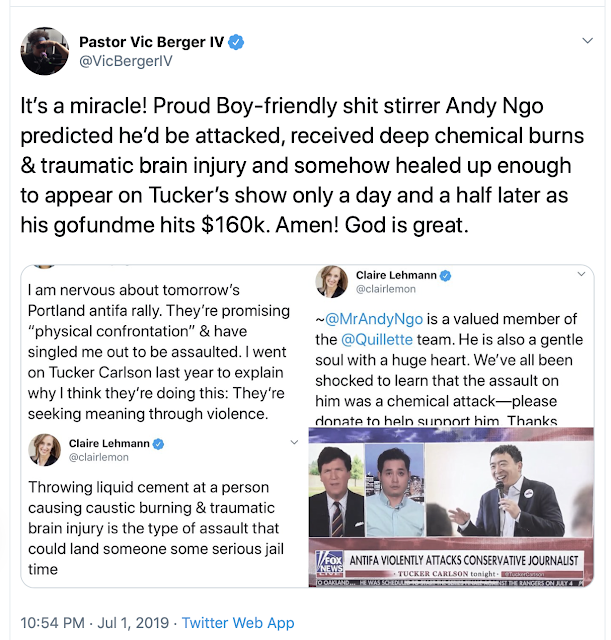Expand the chevron on the @MrAndyNgo embedded tweet
The width and height of the screenshot is (611, 640).
(x=578, y=275)
